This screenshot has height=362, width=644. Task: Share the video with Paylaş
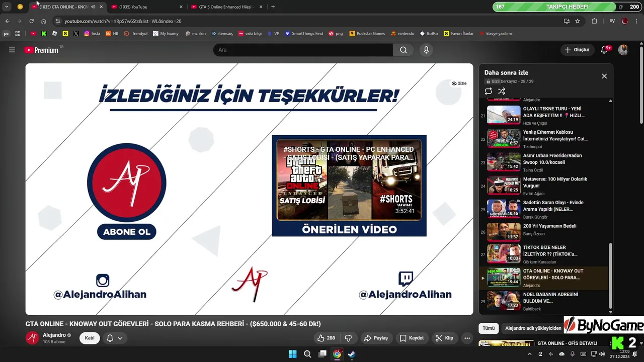tap(376, 338)
